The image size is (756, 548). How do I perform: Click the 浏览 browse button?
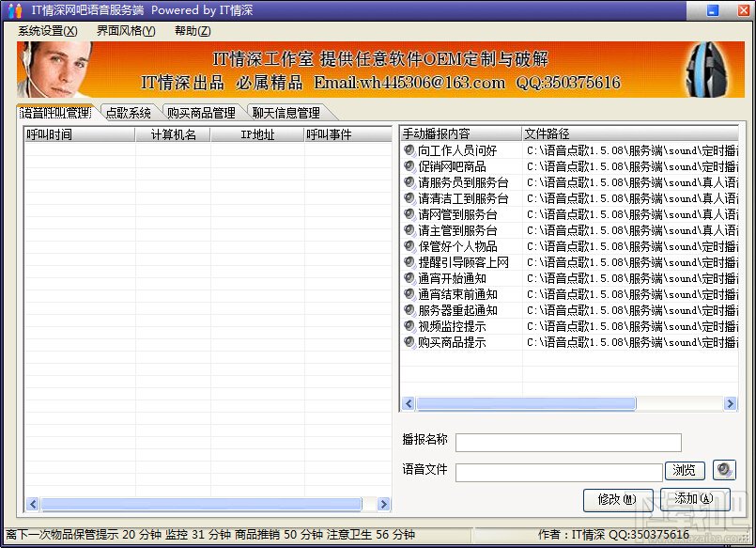685,470
